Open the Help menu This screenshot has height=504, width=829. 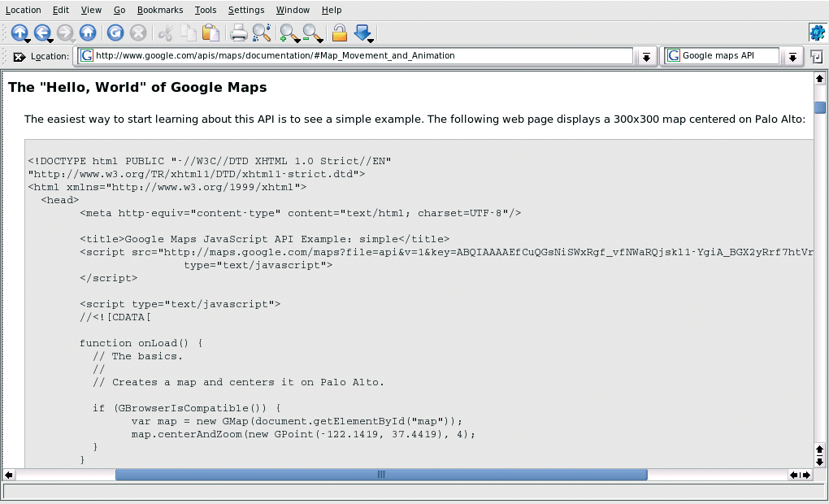pyautogui.click(x=332, y=10)
